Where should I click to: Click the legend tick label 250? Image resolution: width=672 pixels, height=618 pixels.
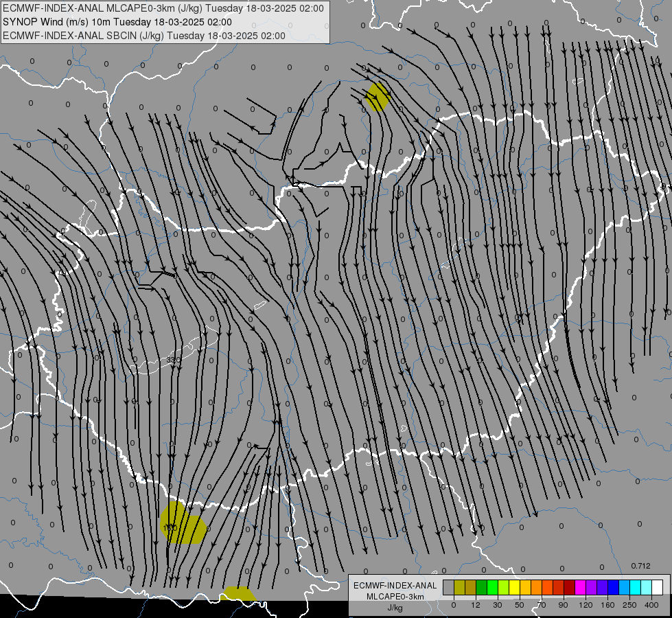(629, 605)
